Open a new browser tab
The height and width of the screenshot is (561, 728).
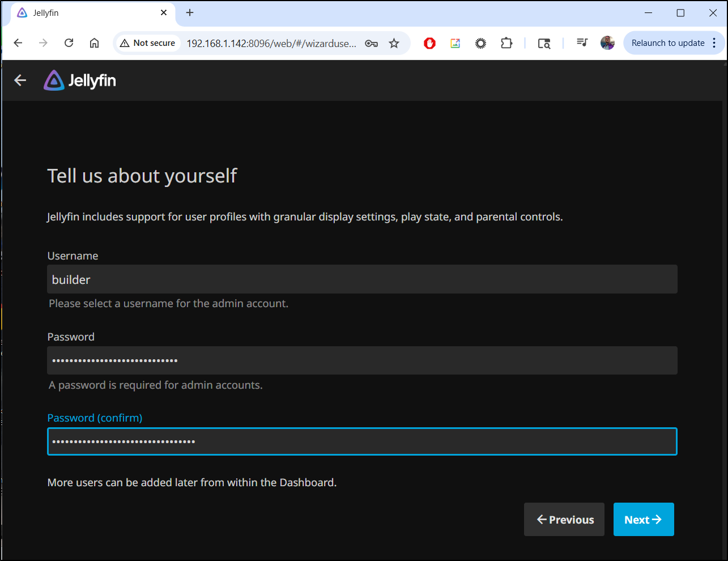190,12
